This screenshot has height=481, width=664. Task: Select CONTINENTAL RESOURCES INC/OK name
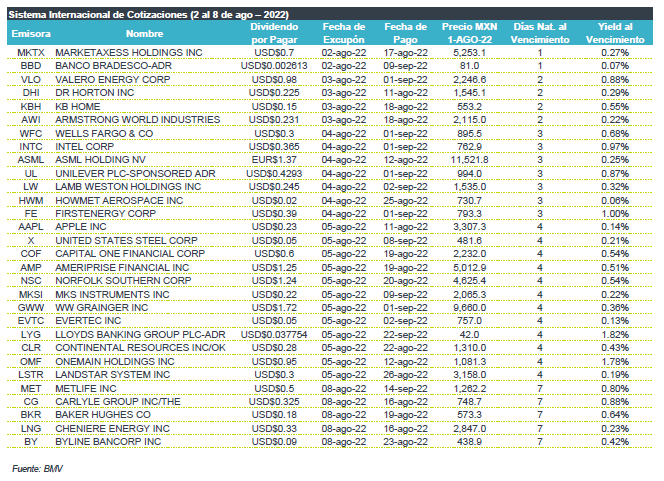(x=140, y=348)
